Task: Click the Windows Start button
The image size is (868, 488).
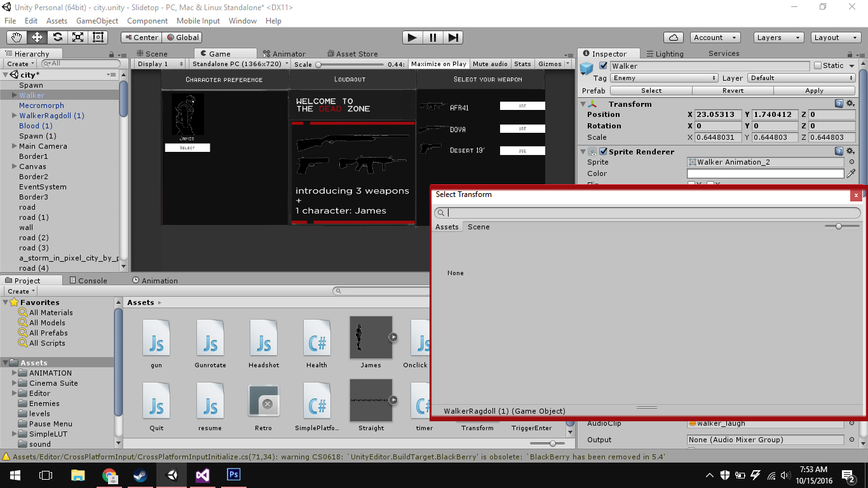Action: tap(15, 475)
